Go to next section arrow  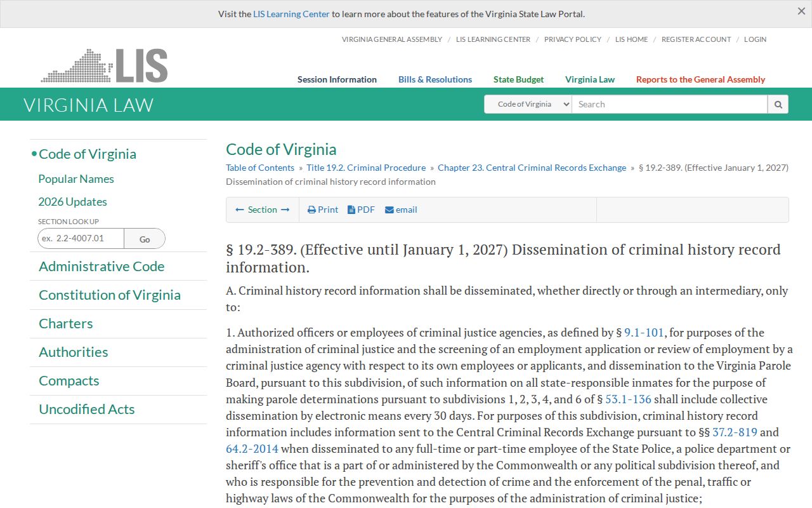pos(285,210)
